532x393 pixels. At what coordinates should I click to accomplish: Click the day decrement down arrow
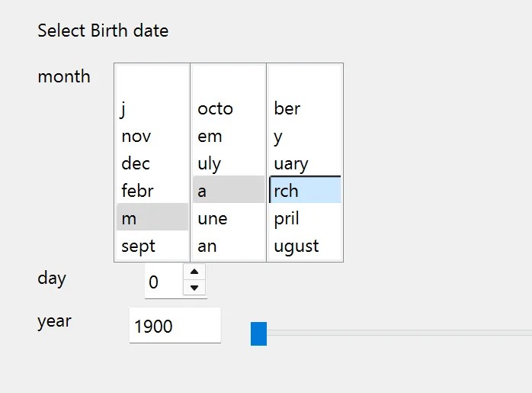[x=195, y=288]
